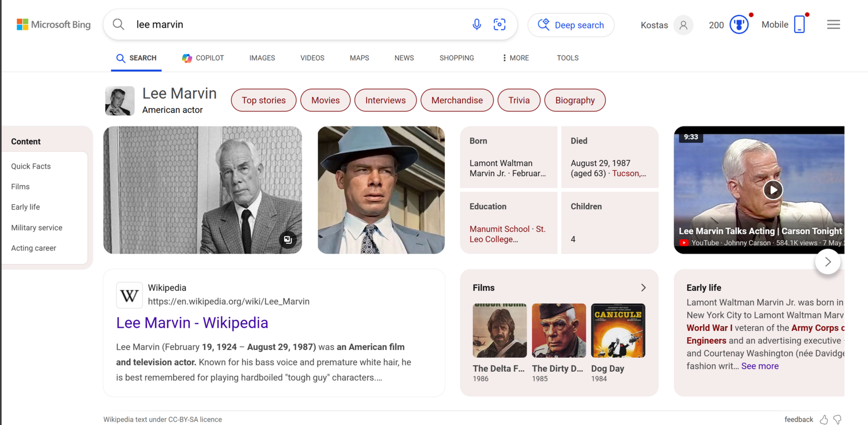868x425 pixels.
Task: Play the Lee Marvin Carson Tonight video
Action: click(x=773, y=190)
